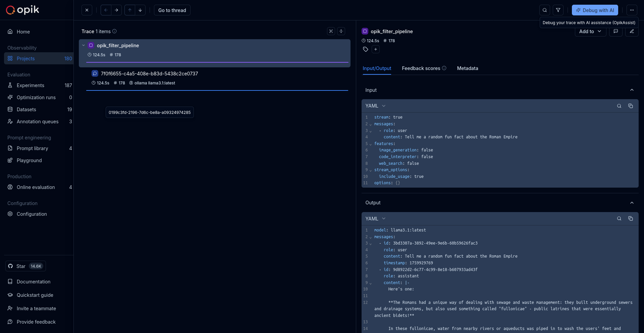644x333 pixels.
Task: Open the search icon in the top toolbar
Action: [x=545, y=10]
